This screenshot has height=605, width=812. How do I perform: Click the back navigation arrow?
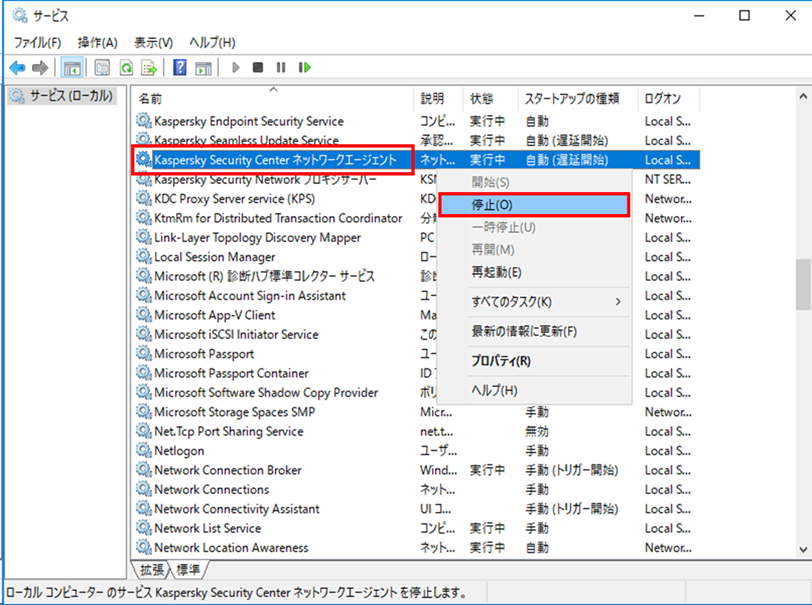(18, 67)
